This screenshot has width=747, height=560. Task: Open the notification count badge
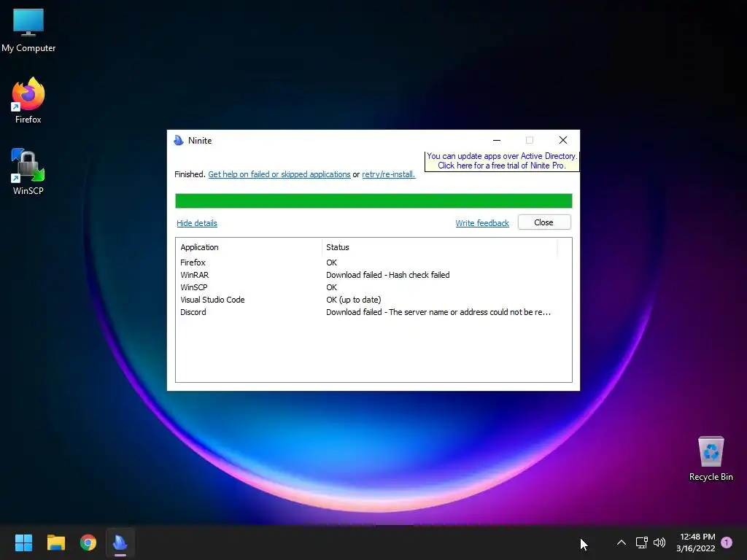coord(727,542)
